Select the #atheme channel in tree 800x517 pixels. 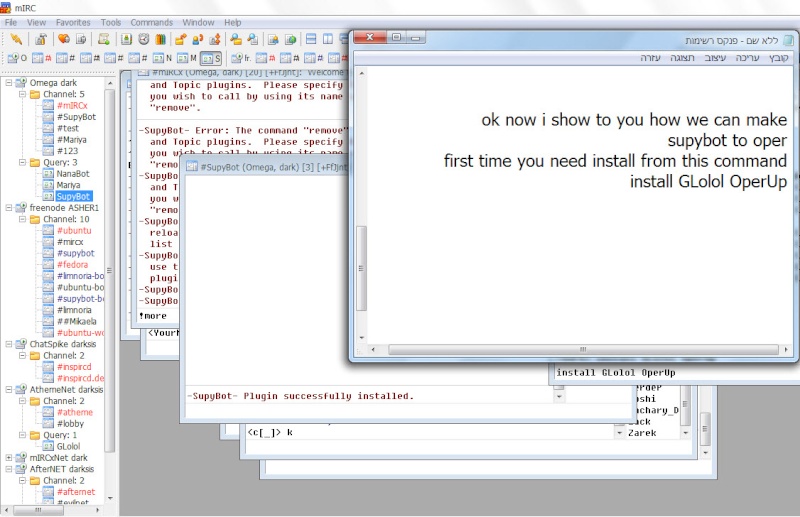click(75, 412)
